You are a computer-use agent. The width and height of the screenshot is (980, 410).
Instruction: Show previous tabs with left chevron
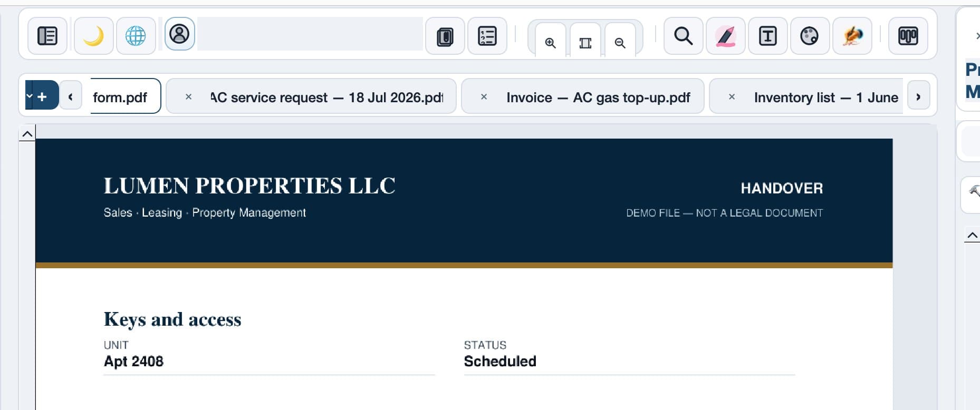(x=70, y=96)
